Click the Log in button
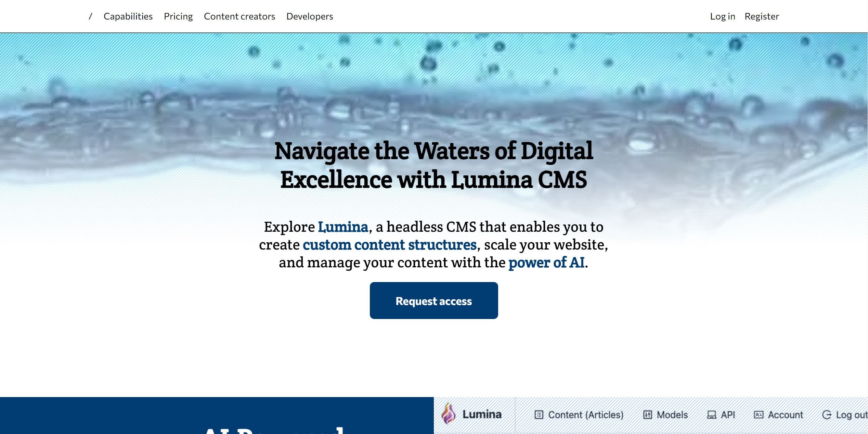The height and width of the screenshot is (434, 868). (x=722, y=16)
